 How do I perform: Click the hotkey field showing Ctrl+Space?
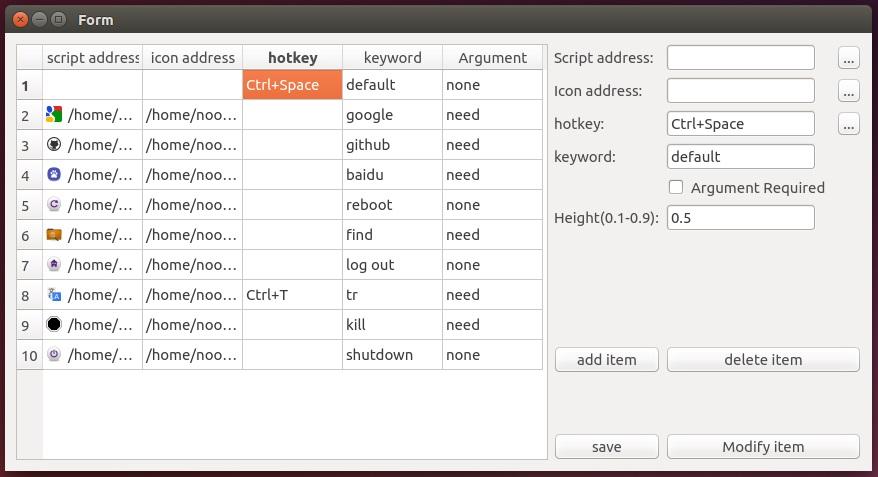coord(741,124)
